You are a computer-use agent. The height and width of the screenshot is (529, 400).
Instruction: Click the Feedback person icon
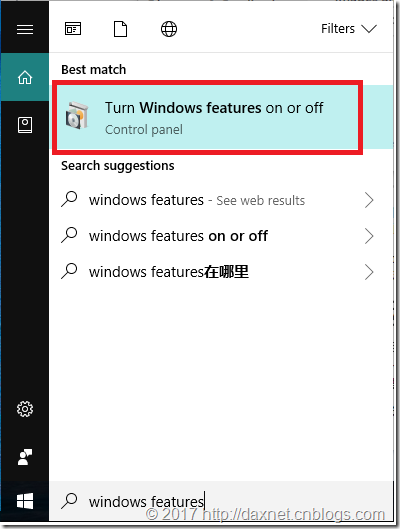coord(25,457)
